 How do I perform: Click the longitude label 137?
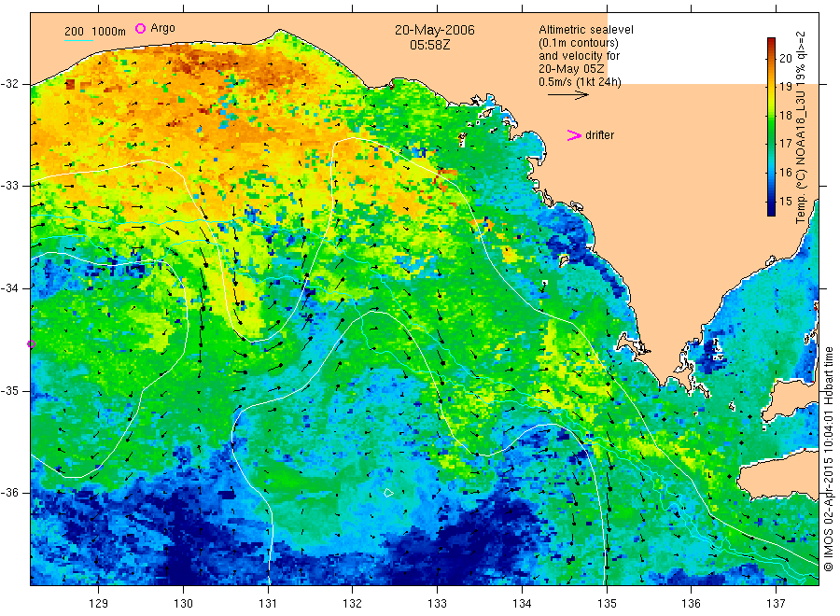click(x=776, y=604)
